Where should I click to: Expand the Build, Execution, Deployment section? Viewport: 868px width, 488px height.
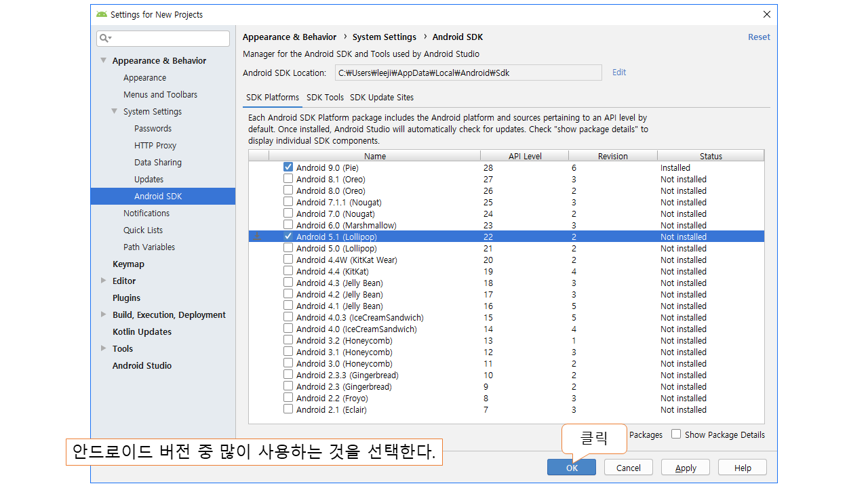[x=104, y=314]
